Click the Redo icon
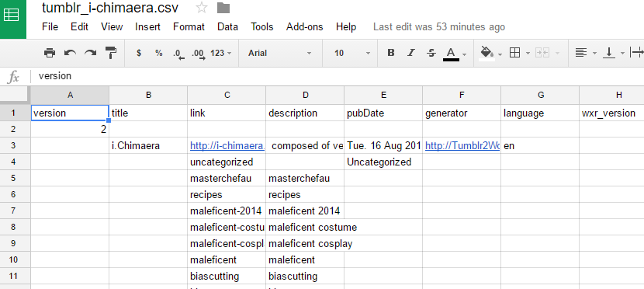 tap(90, 53)
